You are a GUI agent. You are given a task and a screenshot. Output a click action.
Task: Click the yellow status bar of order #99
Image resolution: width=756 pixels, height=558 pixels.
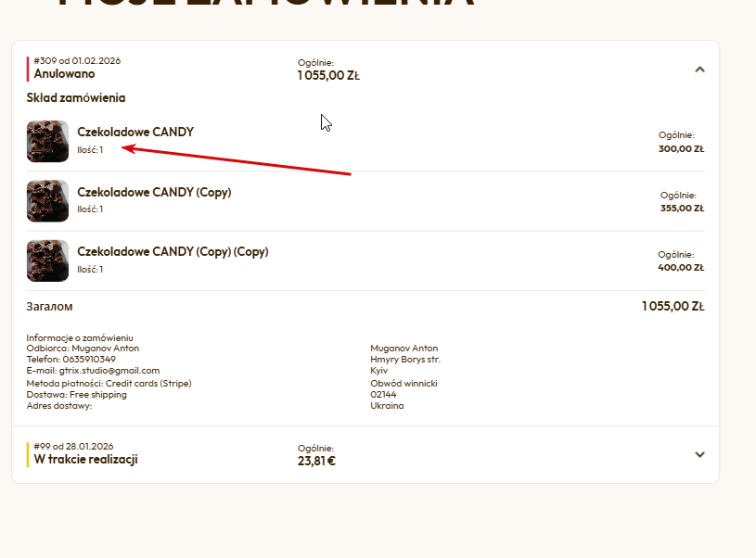(28, 454)
